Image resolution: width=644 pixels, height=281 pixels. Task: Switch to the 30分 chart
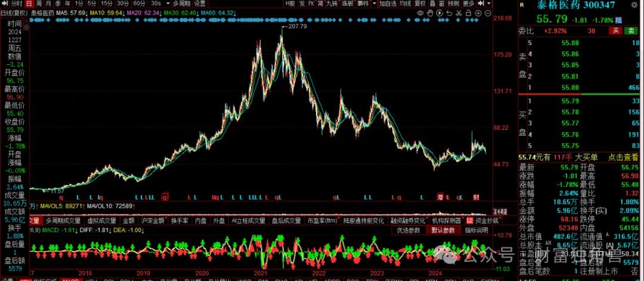[x=122, y=4]
